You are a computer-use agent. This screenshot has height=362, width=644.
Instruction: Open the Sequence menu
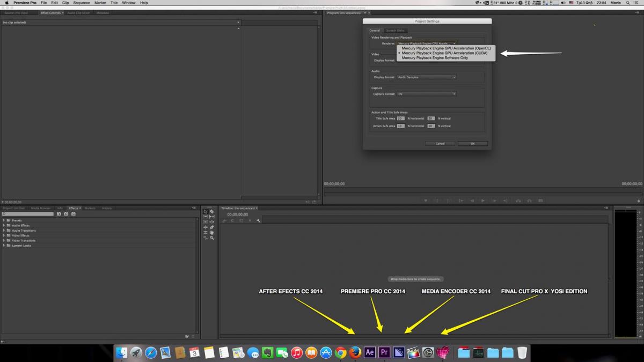click(82, 3)
